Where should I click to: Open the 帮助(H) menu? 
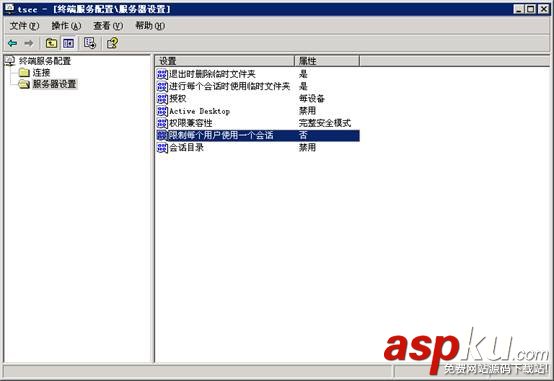[x=150, y=26]
